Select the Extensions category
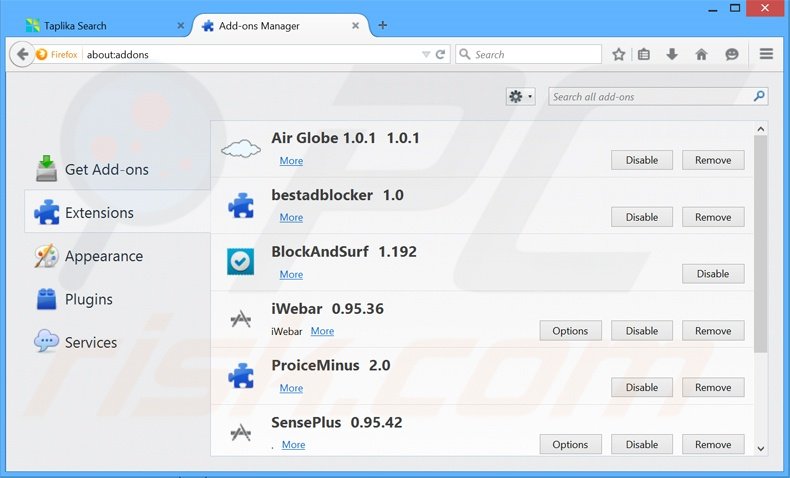 [x=117, y=212]
